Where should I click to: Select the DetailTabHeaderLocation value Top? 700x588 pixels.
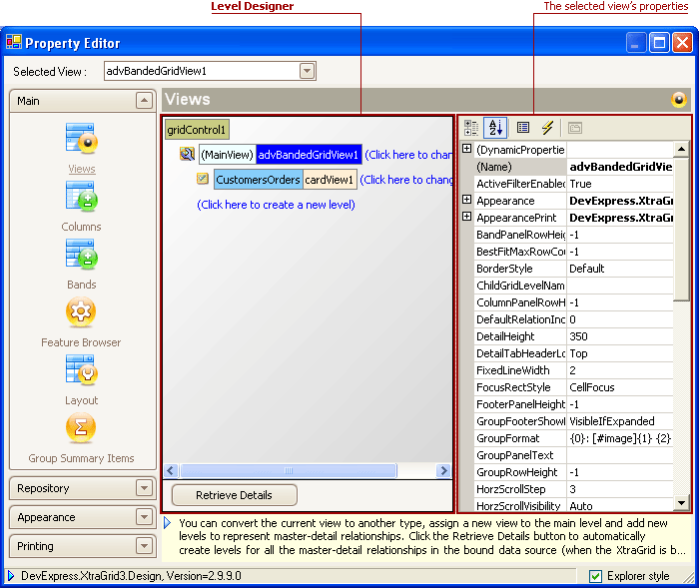click(x=620, y=353)
